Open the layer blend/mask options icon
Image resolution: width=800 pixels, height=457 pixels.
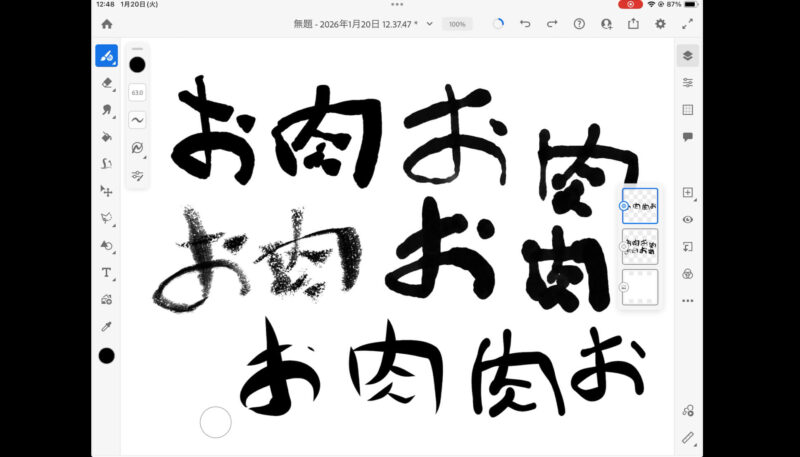pyautogui.click(x=688, y=274)
